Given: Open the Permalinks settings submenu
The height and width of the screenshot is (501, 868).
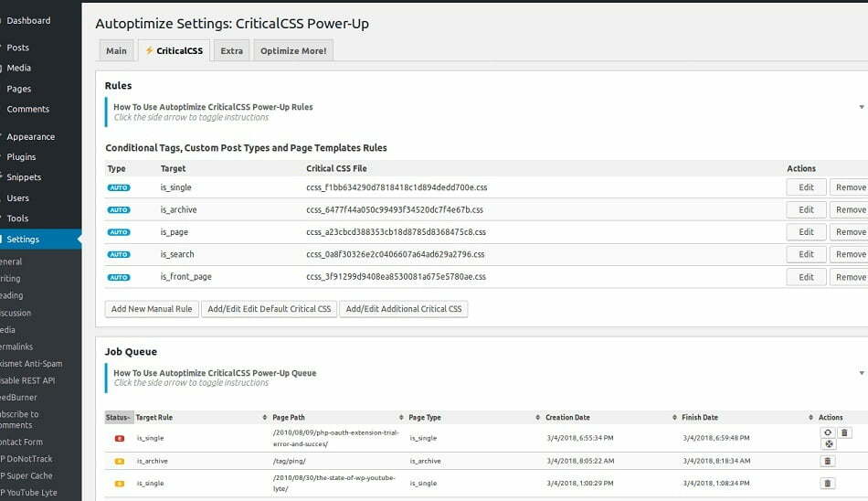Looking at the screenshot, I should point(16,346).
